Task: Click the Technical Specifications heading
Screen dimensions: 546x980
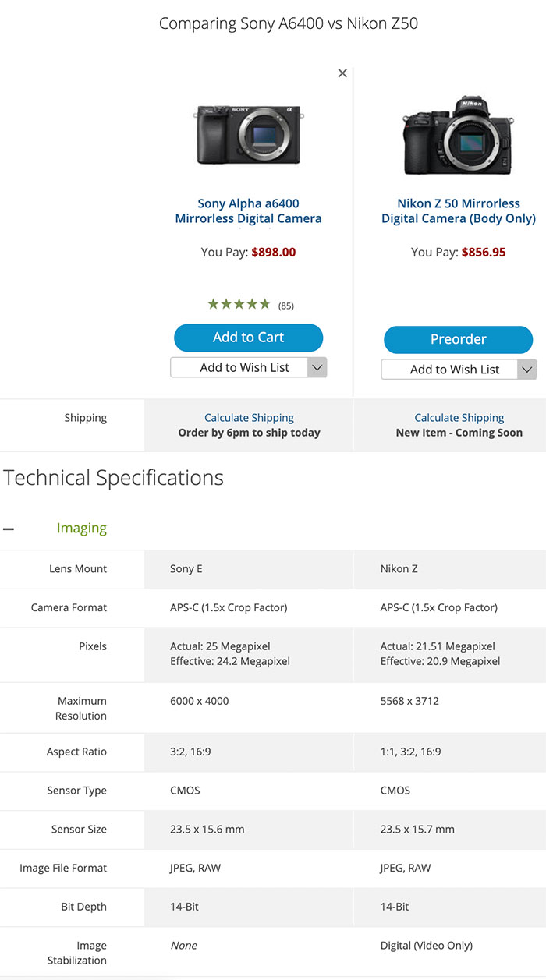Action: pyautogui.click(x=114, y=478)
